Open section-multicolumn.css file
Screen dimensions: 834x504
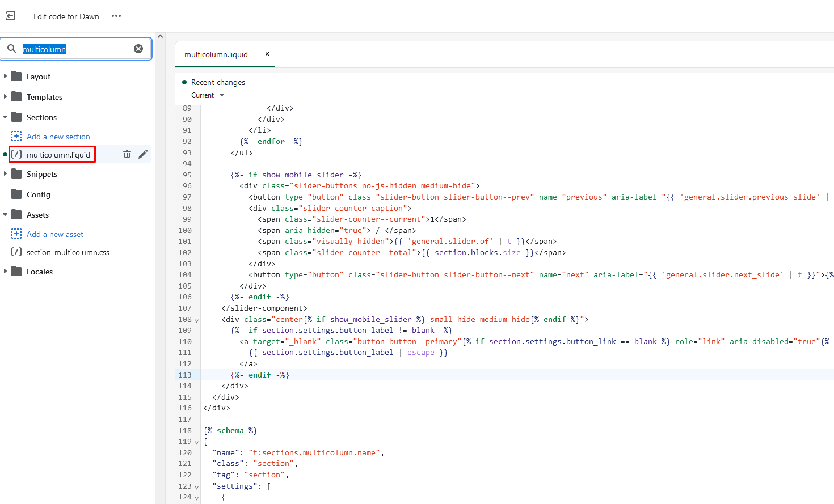tap(68, 252)
